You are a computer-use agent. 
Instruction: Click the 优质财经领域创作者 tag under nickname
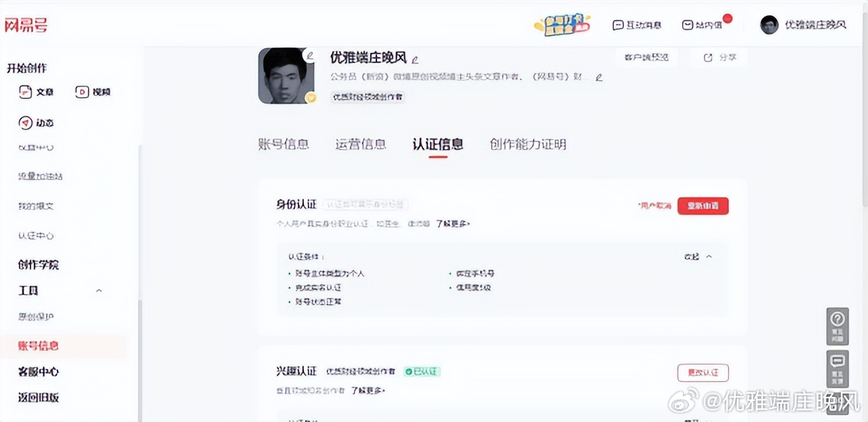(368, 97)
